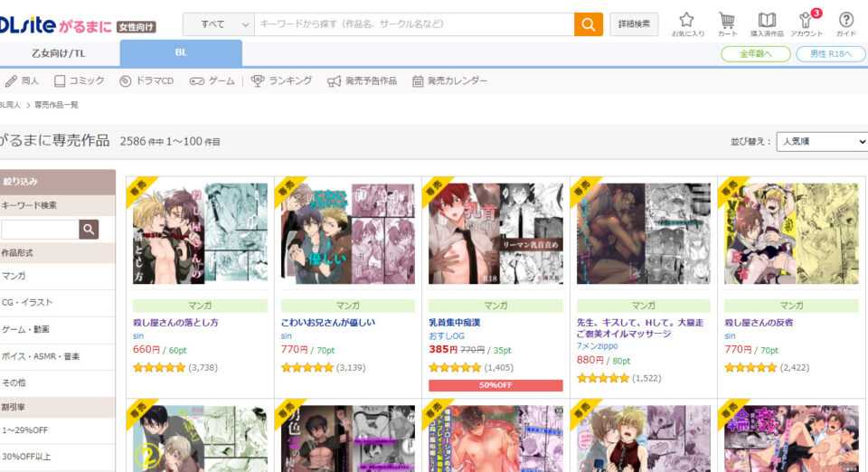Filter by マンガ work format
868x472 pixels.
[x=58, y=276]
